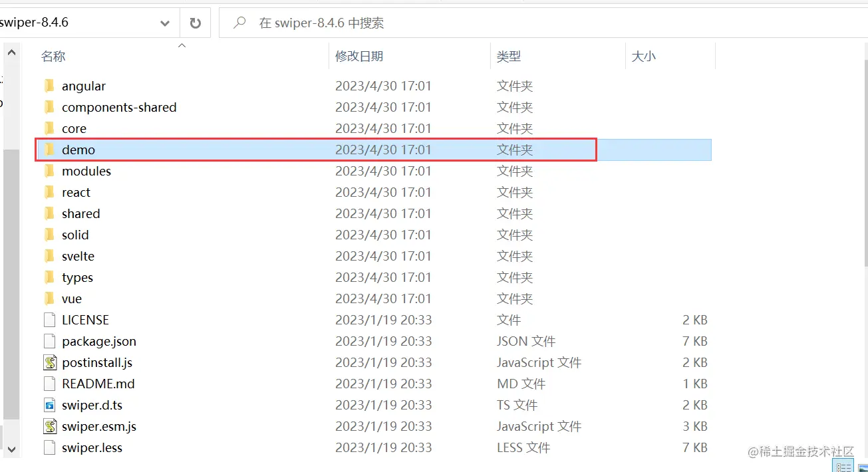The width and height of the screenshot is (868, 472).
Task: Click the LICENSE file icon
Action: pos(49,320)
